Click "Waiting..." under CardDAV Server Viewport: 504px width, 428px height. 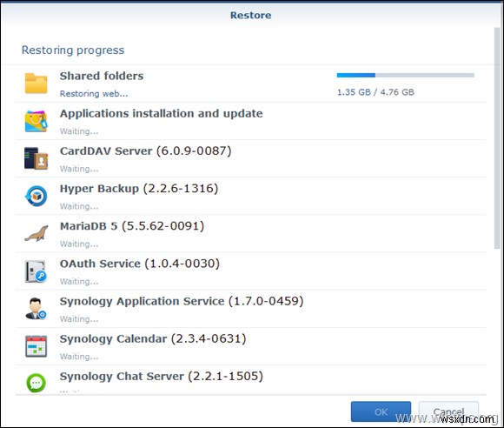pyautogui.click(x=79, y=169)
